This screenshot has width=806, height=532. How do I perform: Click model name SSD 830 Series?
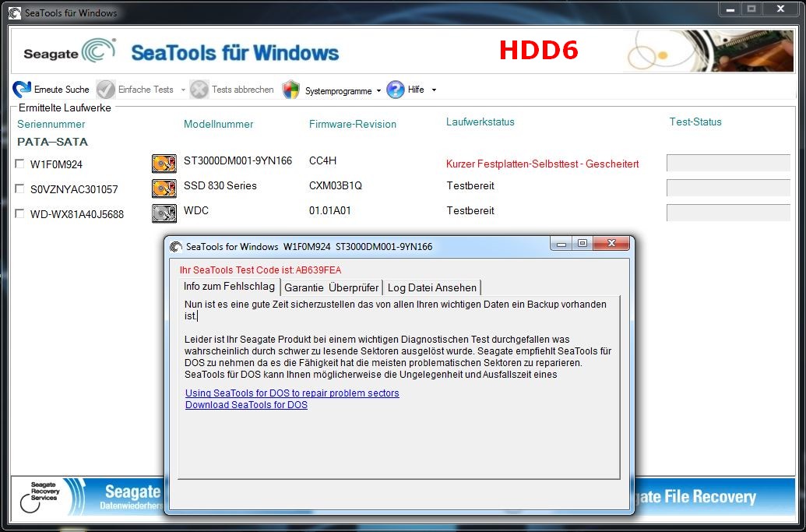220,185
